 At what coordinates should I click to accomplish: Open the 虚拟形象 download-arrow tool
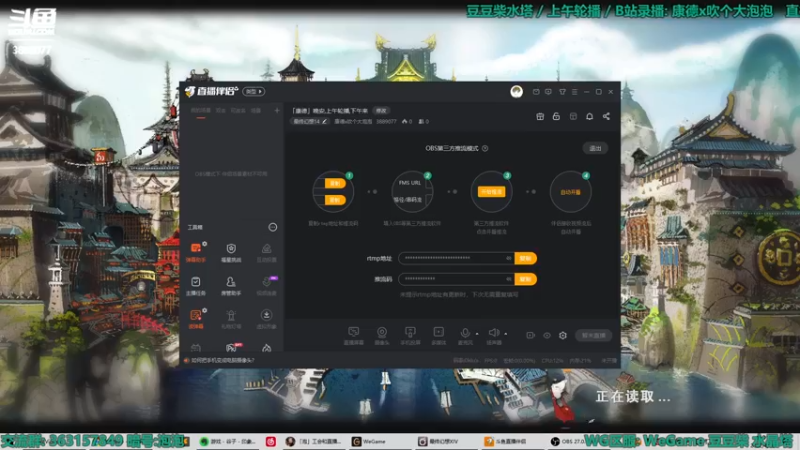coord(266,319)
